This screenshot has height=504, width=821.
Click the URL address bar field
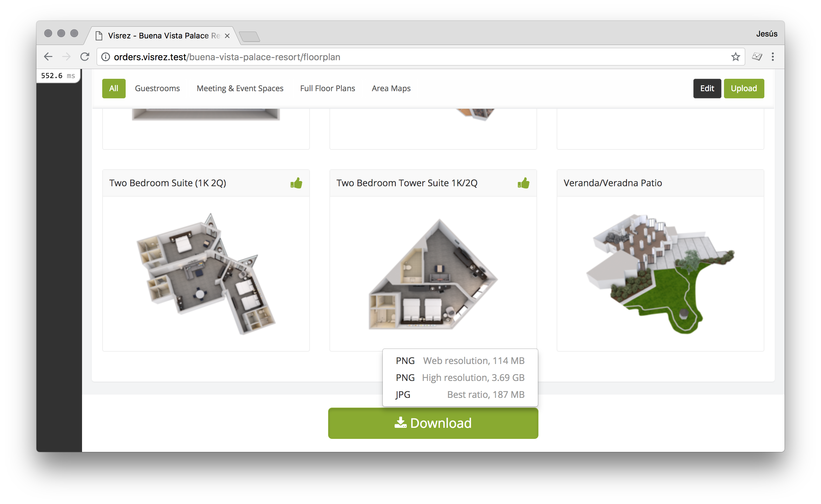point(421,57)
